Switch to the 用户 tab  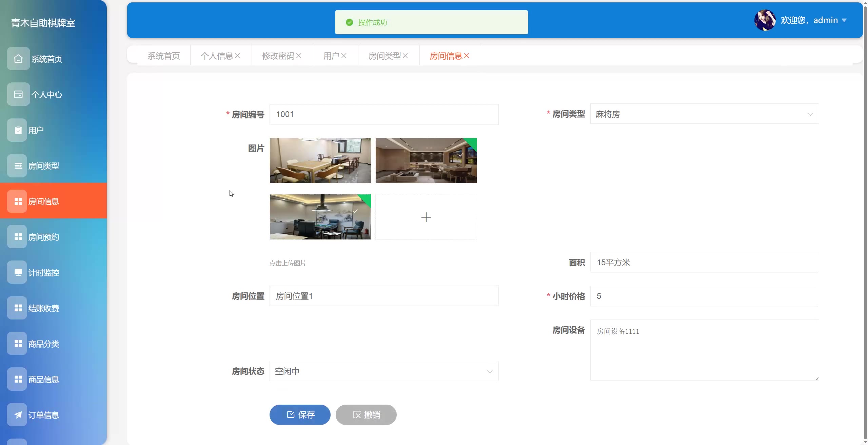tap(331, 56)
